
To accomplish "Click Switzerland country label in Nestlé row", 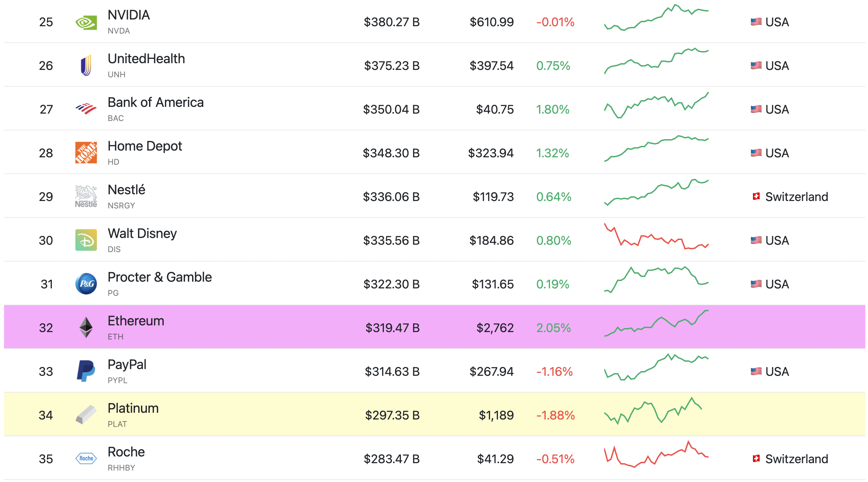I will [x=796, y=197].
